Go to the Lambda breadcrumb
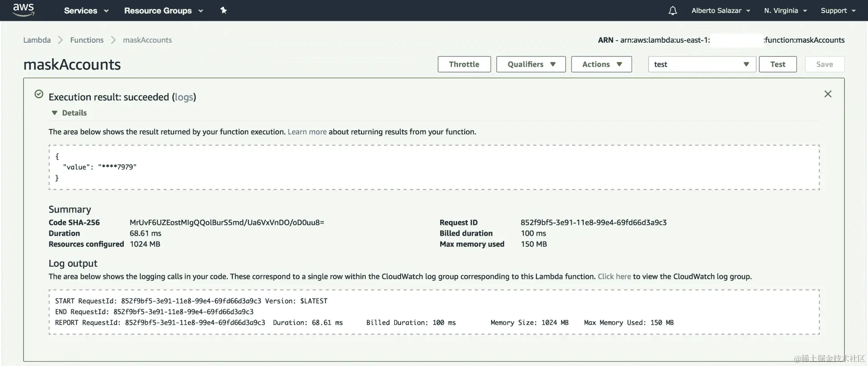Screen dimensions: 868x366 37,40
